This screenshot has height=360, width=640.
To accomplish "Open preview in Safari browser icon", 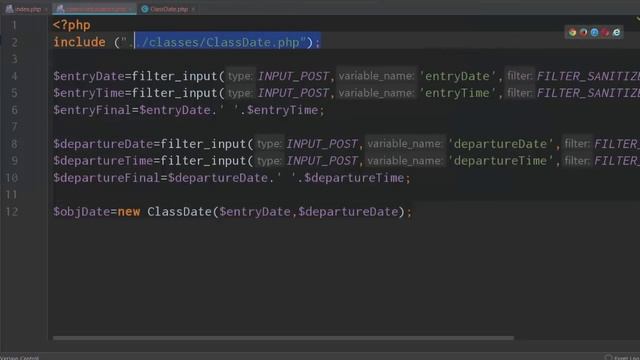I will tap(594, 33).
